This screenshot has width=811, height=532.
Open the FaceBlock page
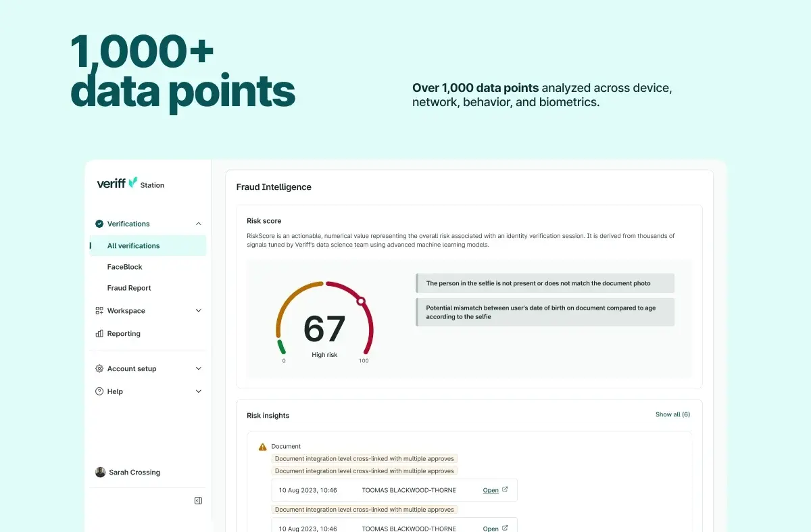(124, 267)
